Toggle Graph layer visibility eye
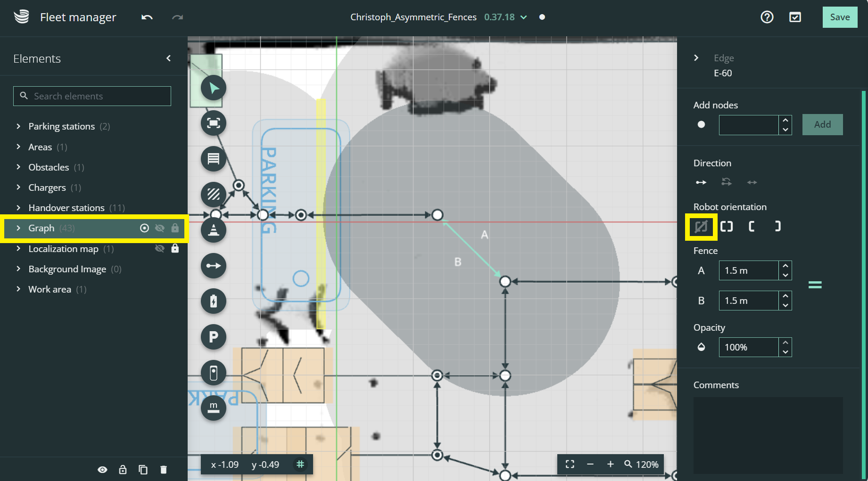Image resolution: width=868 pixels, height=481 pixels. point(160,228)
